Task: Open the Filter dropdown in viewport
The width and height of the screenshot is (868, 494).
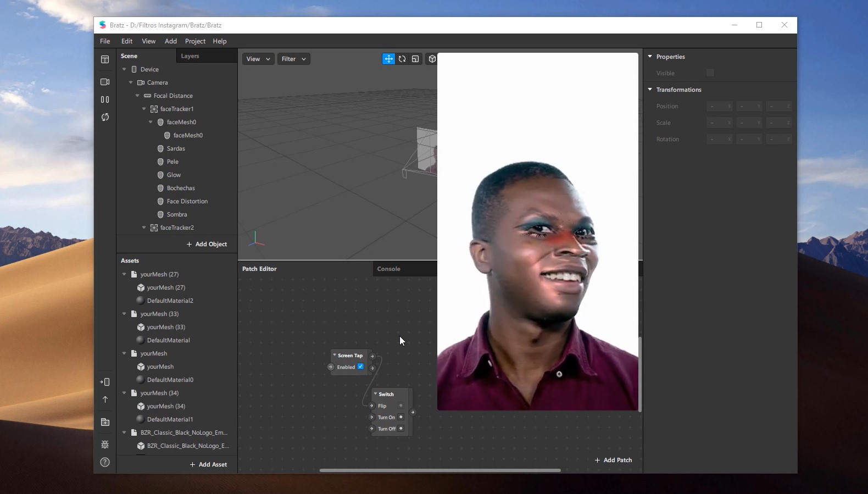Action: coord(293,59)
